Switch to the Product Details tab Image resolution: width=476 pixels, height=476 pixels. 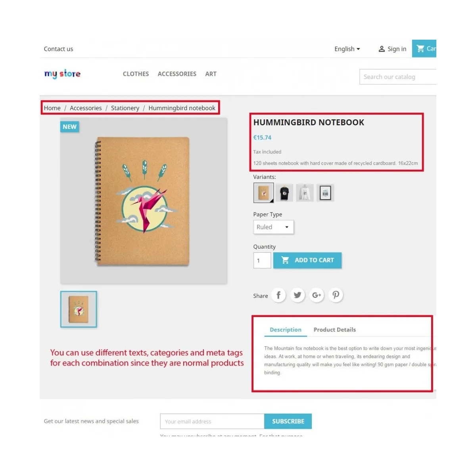pyautogui.click(x=334, y=330)
